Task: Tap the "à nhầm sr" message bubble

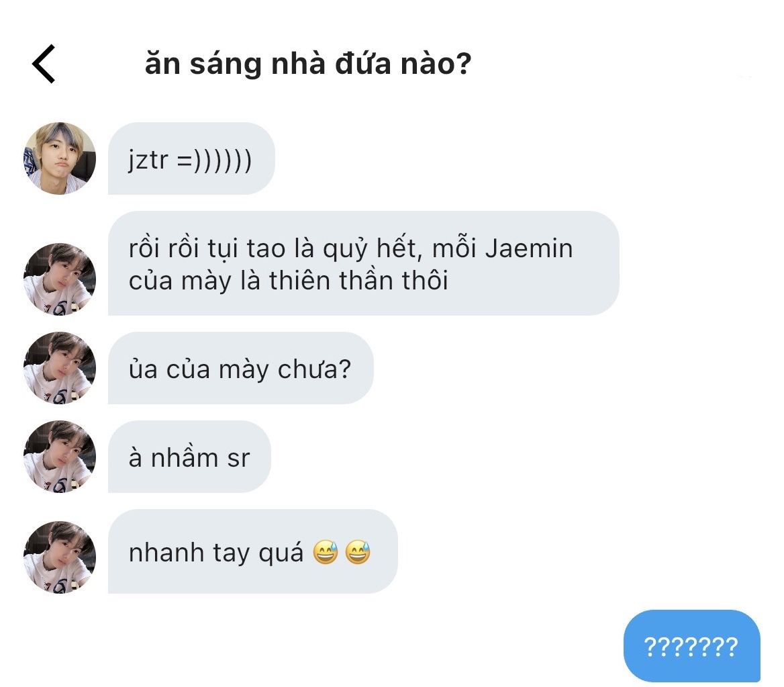Action: click(x=189, y=457)
